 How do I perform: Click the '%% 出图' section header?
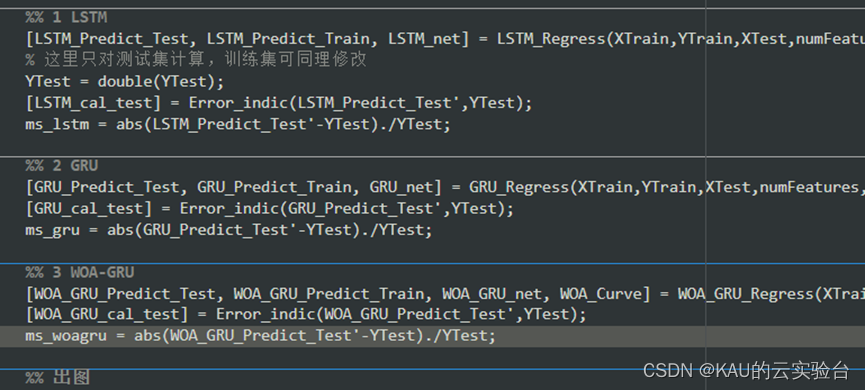tap(57, 378)
